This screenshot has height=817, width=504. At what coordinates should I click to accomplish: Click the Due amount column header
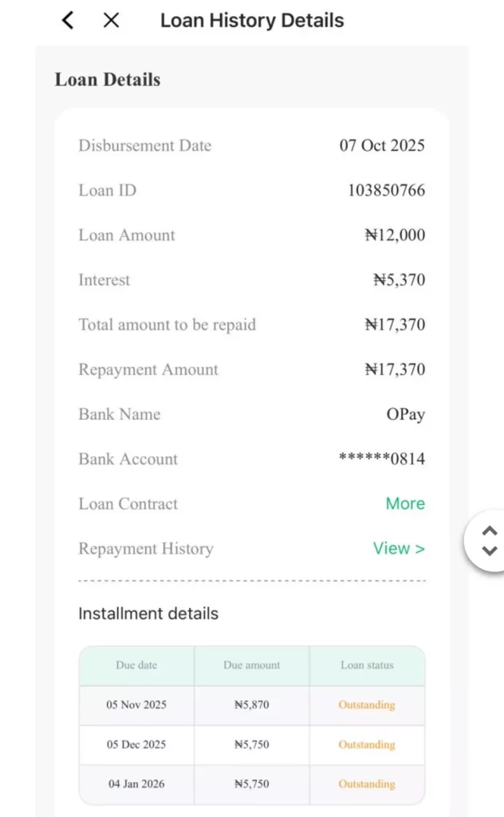click(x=251, y=665)
